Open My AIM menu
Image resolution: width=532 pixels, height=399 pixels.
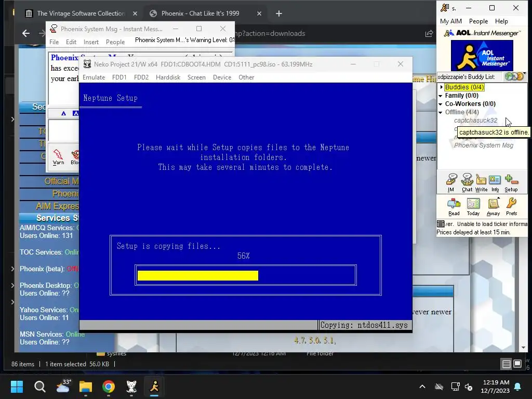(x=450, y=21)
